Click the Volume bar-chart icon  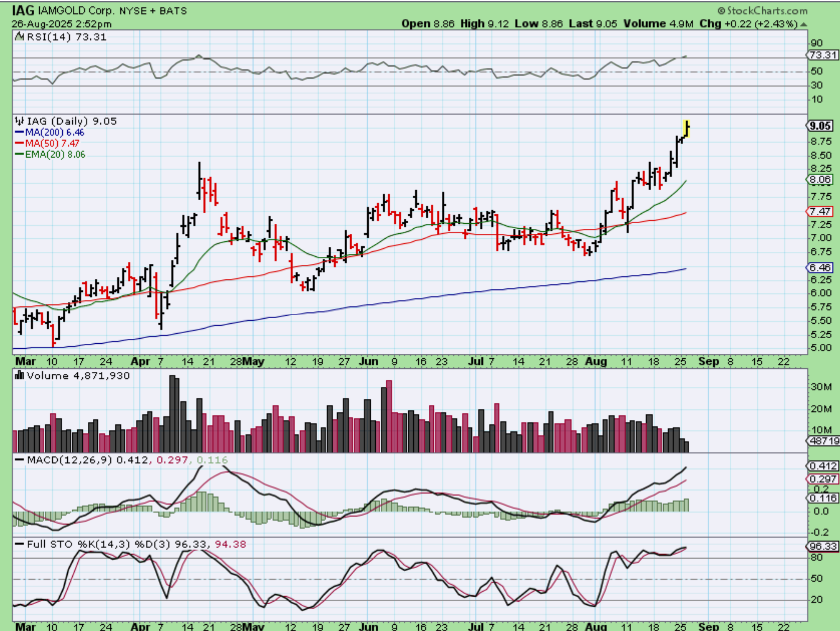[x=20, y=376]
